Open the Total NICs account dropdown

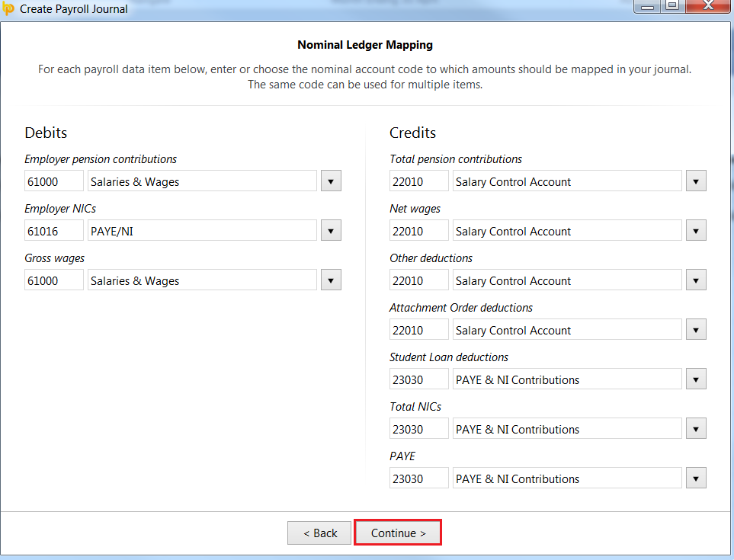696,429
